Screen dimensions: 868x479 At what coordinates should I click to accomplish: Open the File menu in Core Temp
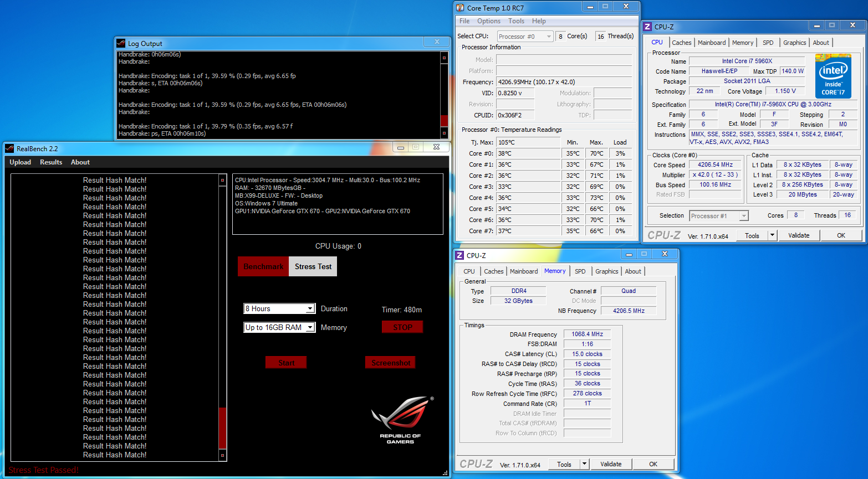point(464,21)
